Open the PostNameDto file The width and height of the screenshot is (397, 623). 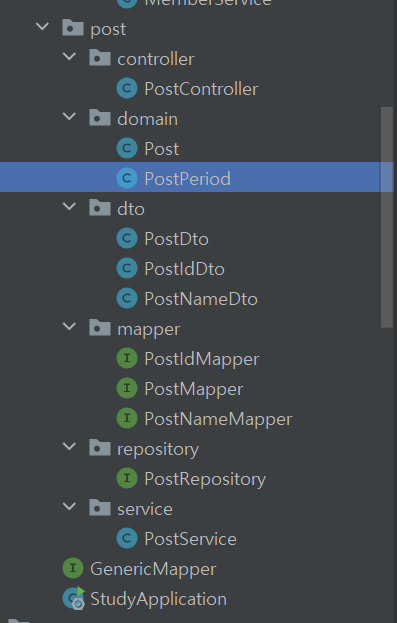(201, 299)
